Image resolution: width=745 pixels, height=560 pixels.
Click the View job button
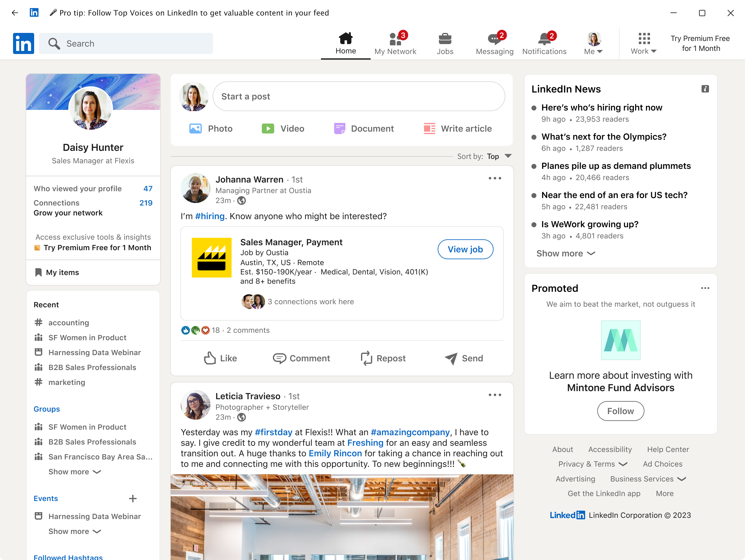465,250
